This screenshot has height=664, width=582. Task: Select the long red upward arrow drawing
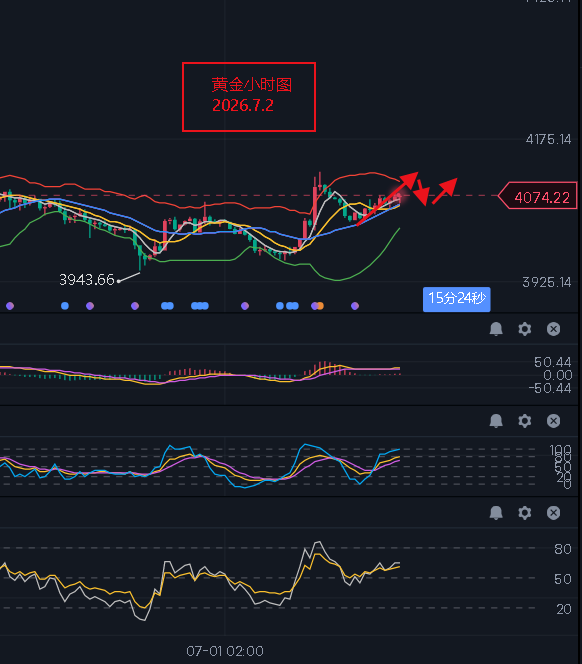coord(388,198)
